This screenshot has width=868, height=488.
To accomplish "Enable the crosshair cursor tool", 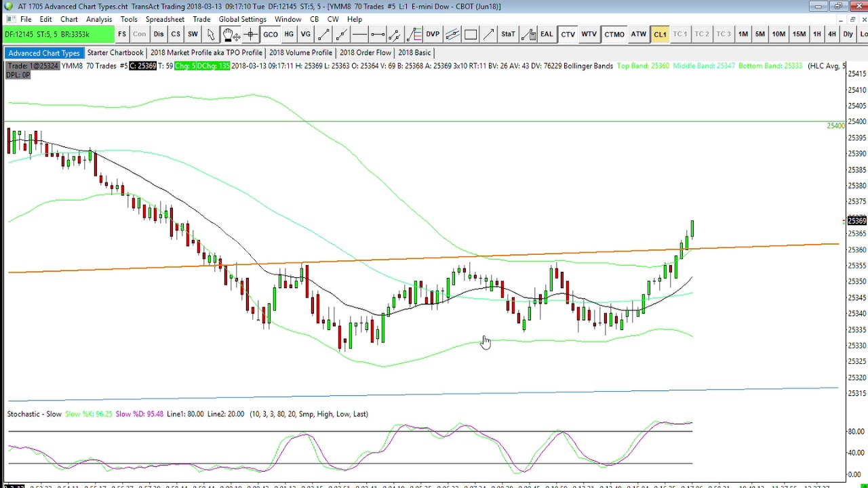I will pyautogui.click(x=251, y=34).
